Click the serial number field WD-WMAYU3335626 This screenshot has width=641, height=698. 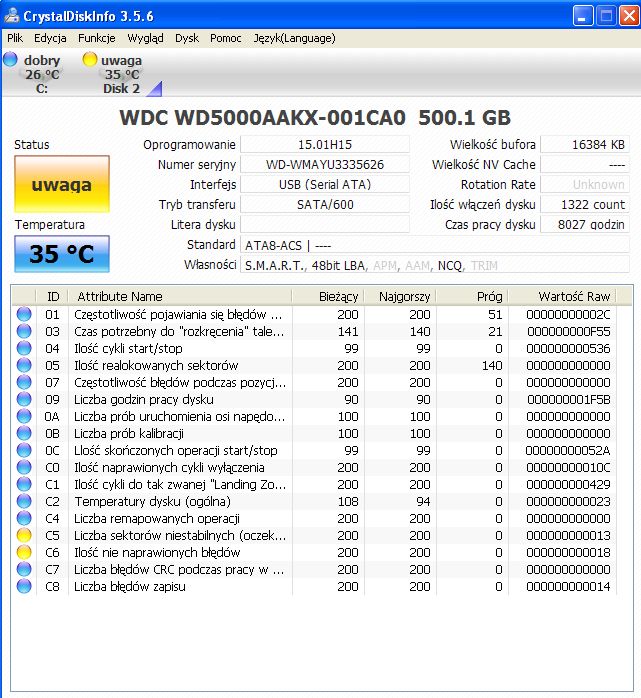click(325, 164)
